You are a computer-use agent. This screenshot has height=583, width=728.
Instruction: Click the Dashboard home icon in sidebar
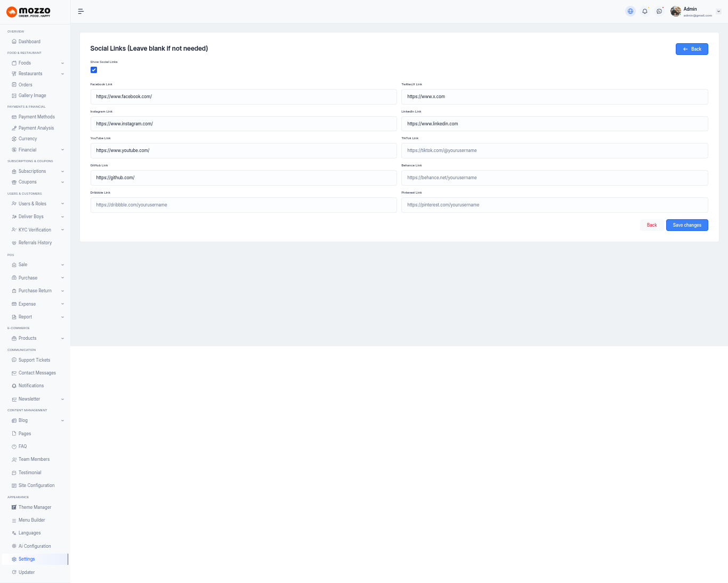tap(14, 42)
